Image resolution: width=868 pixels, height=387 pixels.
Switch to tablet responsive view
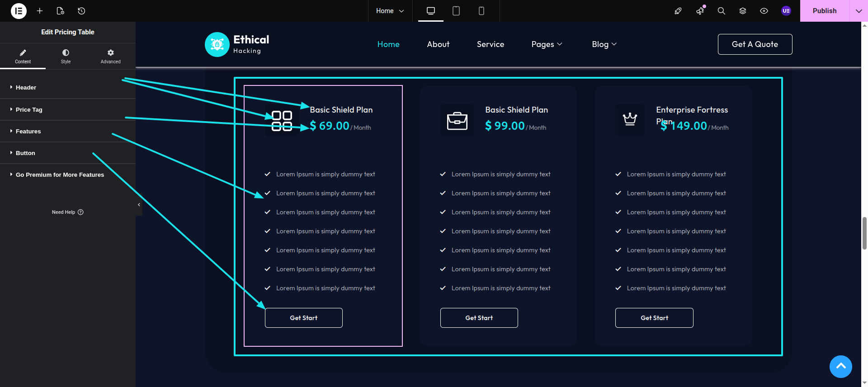456,11
